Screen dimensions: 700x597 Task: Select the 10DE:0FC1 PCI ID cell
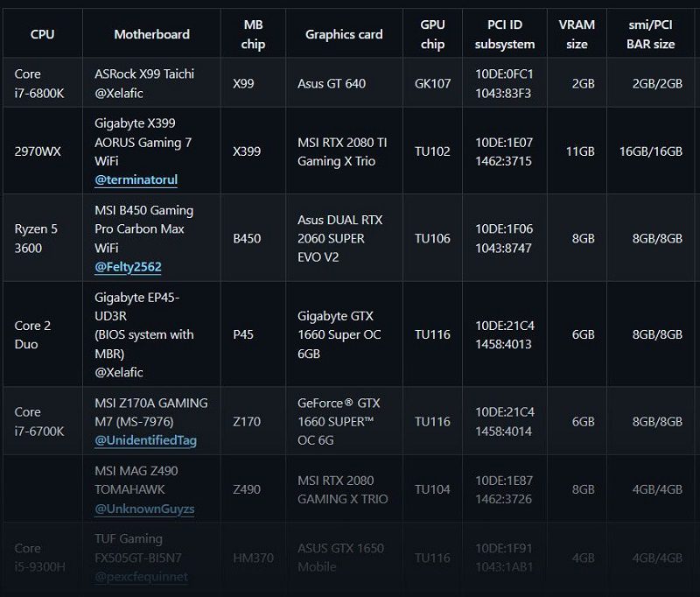pyautogui.click(x=505, y=83)
